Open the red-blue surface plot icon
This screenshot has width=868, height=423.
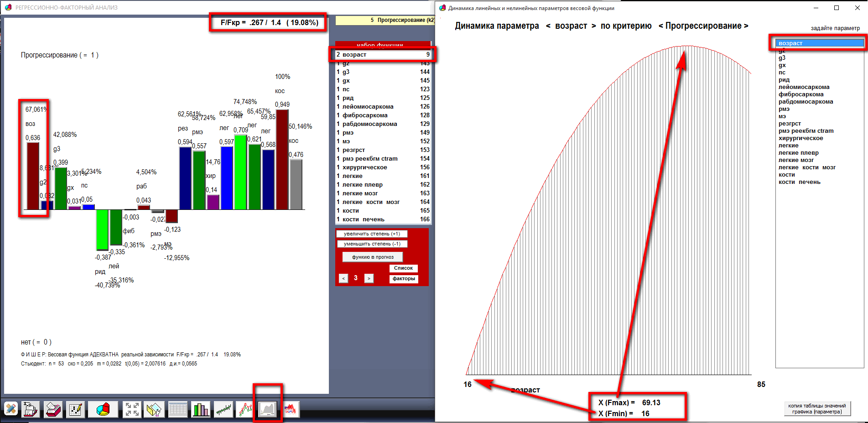click(290, 409)
